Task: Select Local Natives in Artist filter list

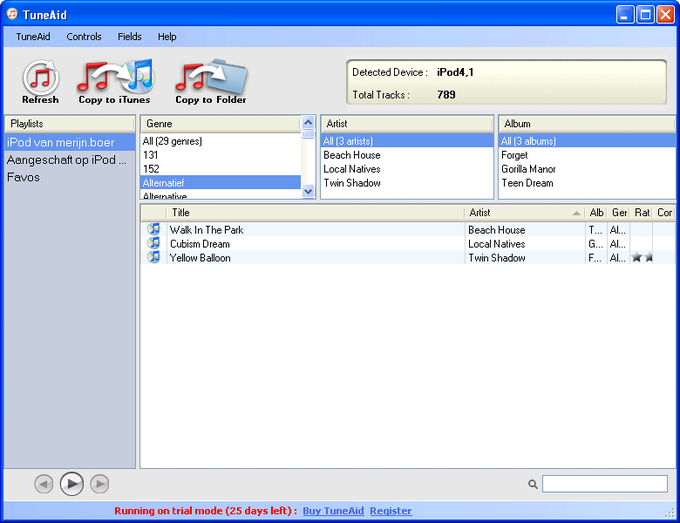Action: [407, 169]
